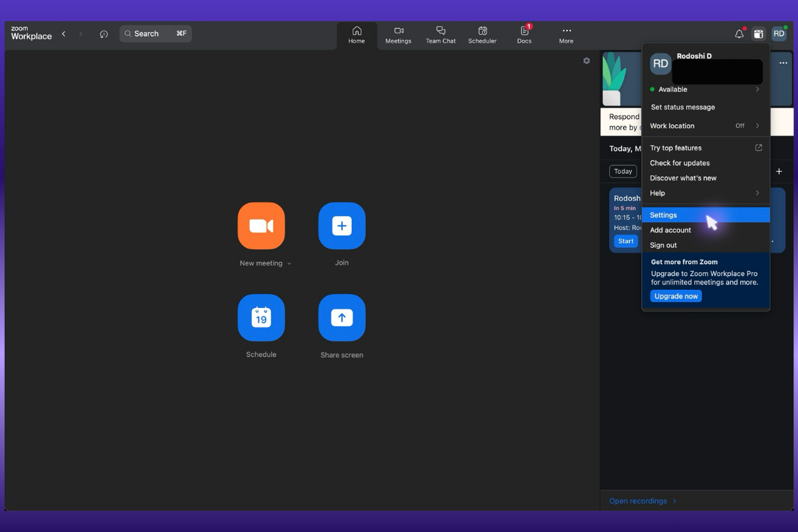Open home settings gear icon
The image size is (798, 532).
click(x=587, y=61)
